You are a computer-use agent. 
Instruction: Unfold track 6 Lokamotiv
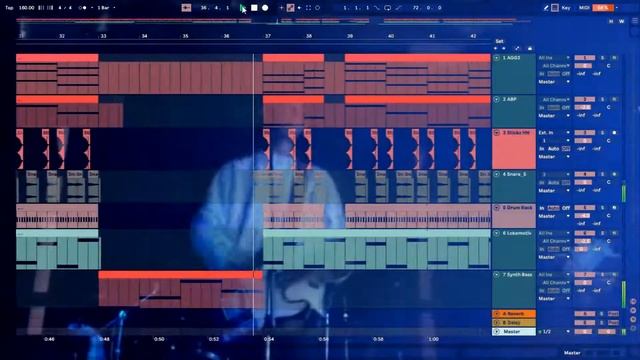497,233
